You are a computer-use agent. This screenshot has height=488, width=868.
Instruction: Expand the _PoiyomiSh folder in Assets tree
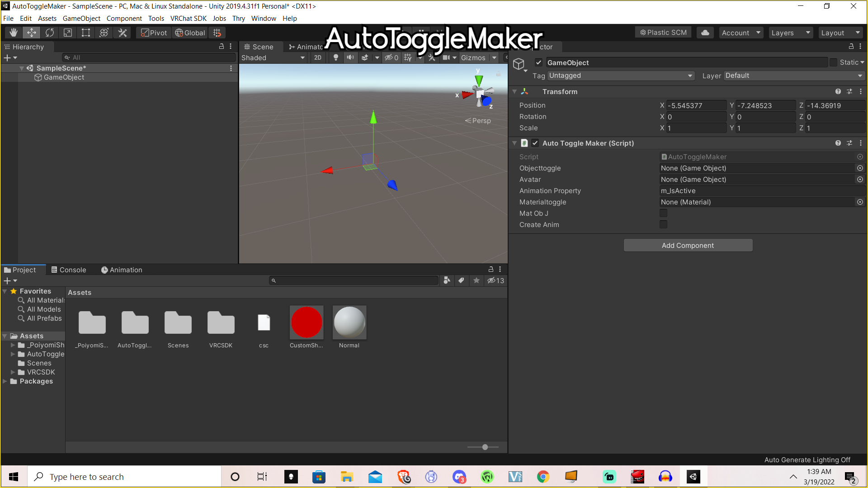[x=13, y=345]
